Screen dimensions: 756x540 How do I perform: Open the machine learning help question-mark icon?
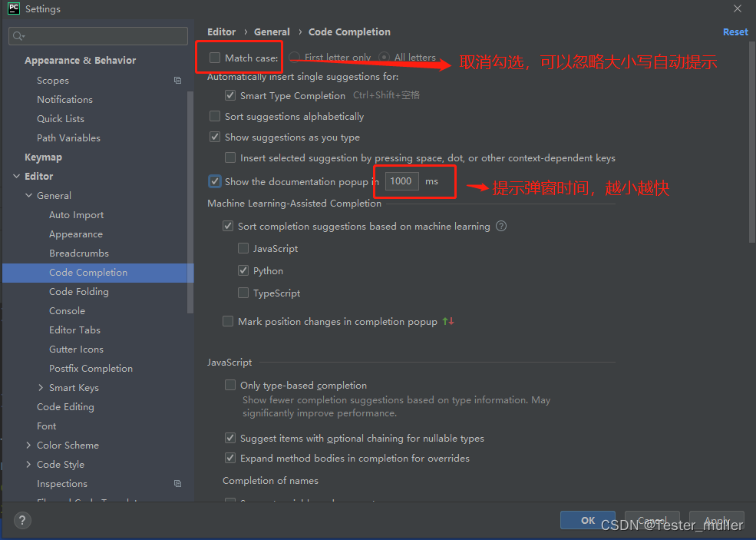501,226
